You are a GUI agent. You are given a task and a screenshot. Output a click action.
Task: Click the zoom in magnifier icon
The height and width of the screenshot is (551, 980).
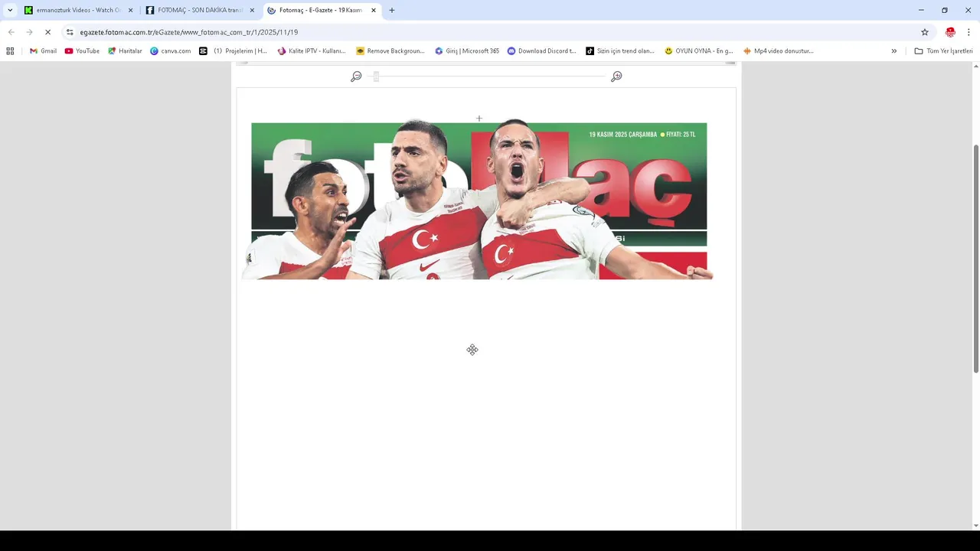pos(616,77)
